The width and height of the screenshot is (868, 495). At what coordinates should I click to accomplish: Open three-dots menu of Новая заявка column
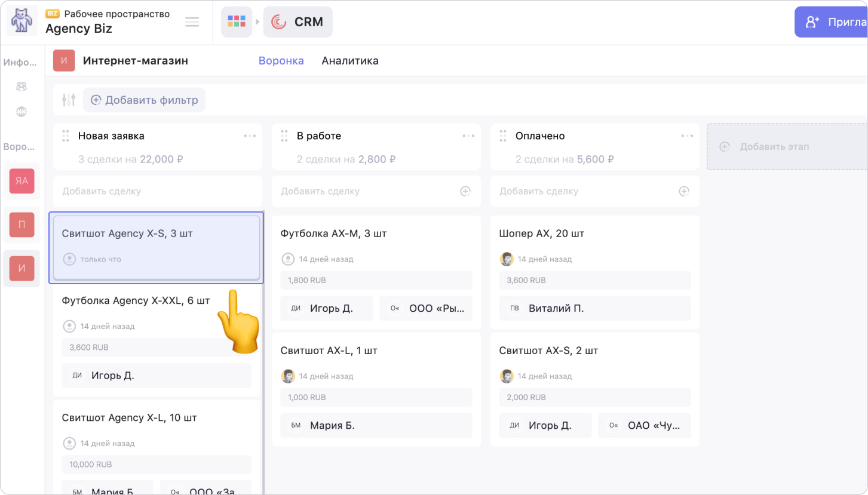250,136
